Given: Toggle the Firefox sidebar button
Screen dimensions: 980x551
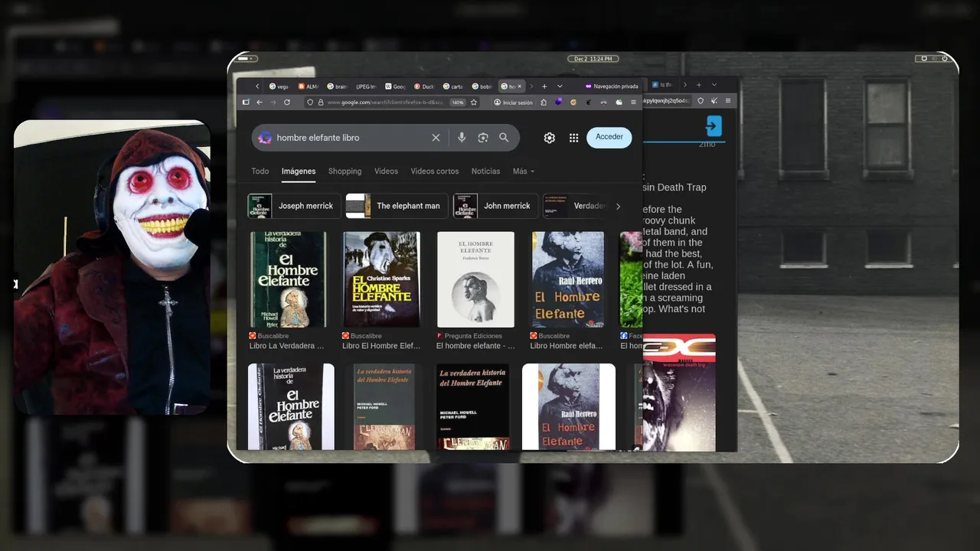Looking at the screenshot, I should pos(246,102).
